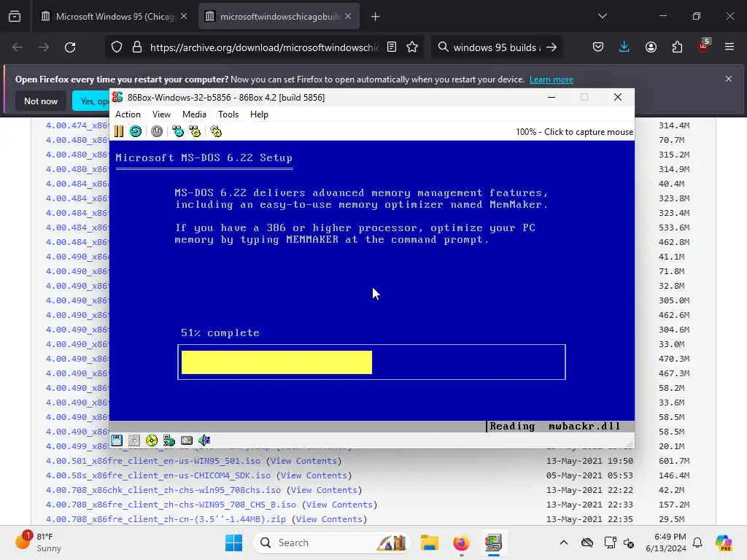
Task: Open the Firefox hamburger application menu
Action: 729,47
